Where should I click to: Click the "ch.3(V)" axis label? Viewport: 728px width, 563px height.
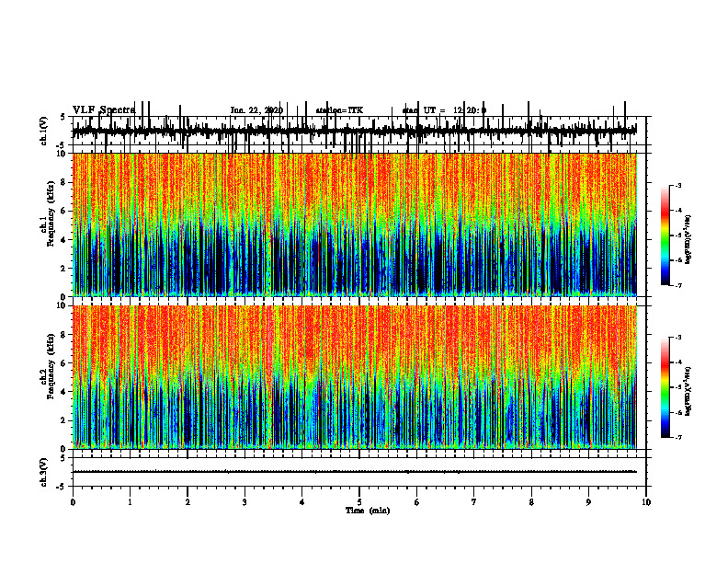[44, 472]
